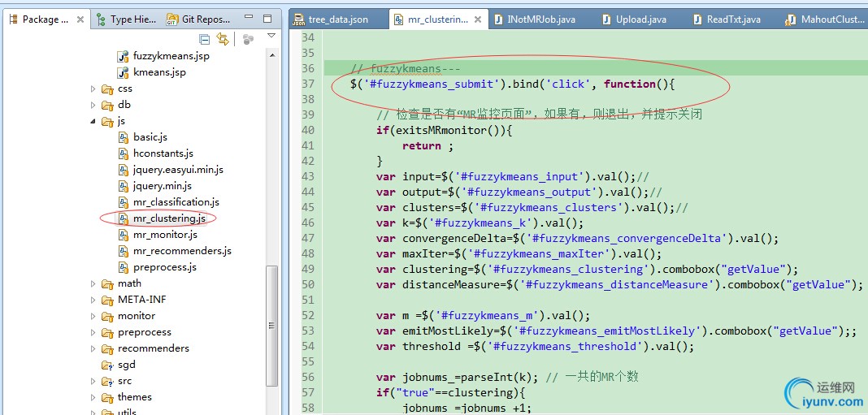Click the sgd file icon
This screenshot has height=415, width=868.
(x=107, y=365)
